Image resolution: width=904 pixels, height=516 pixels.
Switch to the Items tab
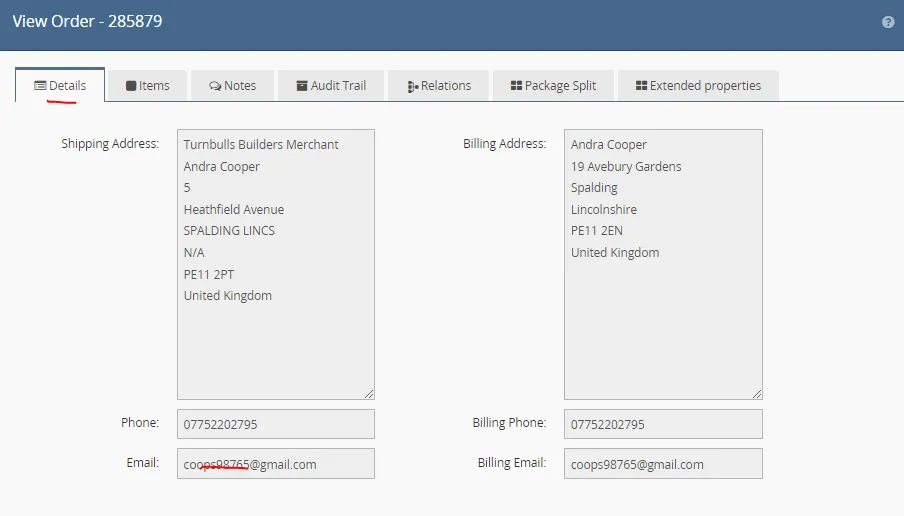pyautogui.click(x=148, y=85)
